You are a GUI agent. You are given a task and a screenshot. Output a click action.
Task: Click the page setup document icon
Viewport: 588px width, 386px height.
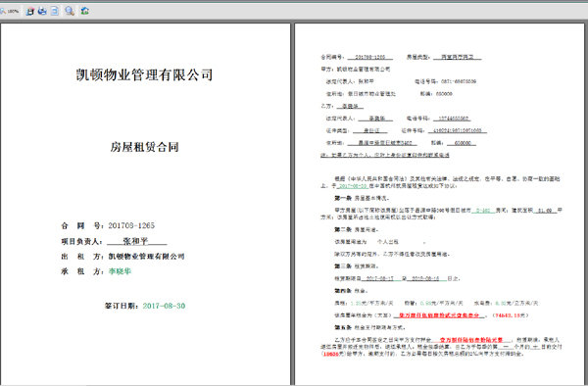55,11
